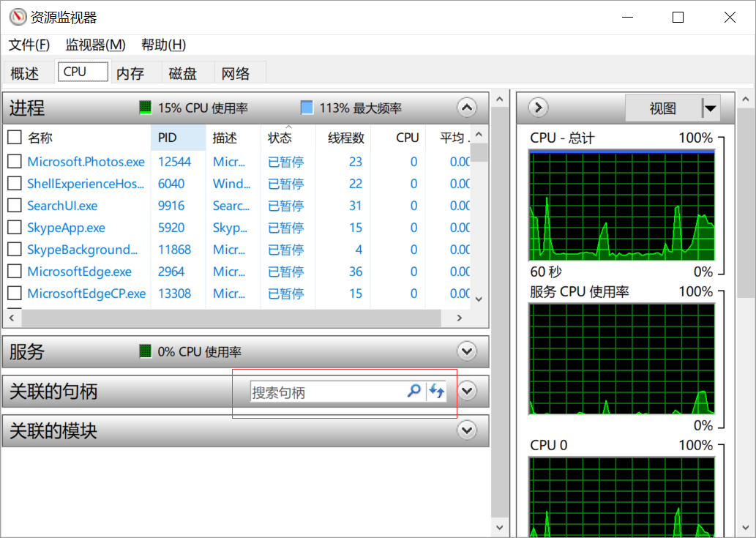Click the search magnifier icon in handles search
This screenshot has height=538, width=756.
click(414, 390)
